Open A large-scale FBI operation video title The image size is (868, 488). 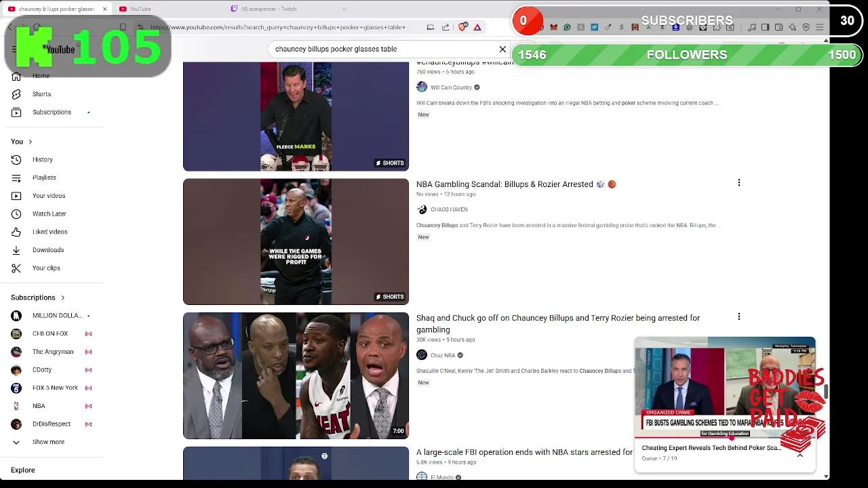pyautogui.click(x=524, y=452)
